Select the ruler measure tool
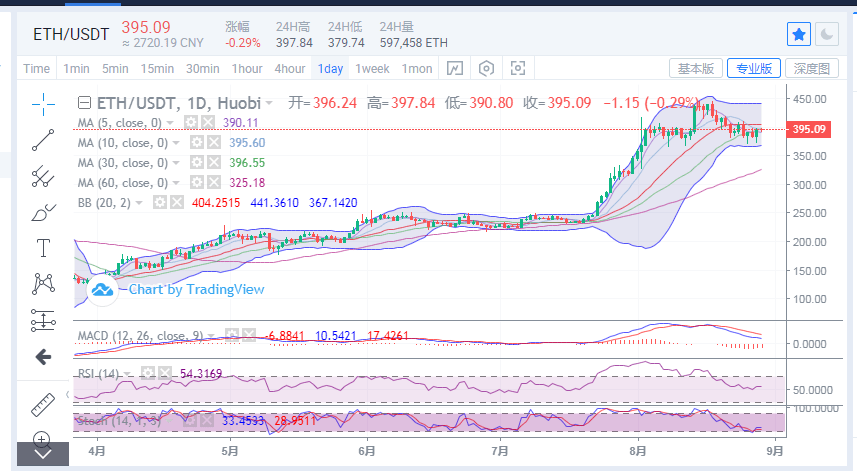857x471 pixels. (43, 405)
